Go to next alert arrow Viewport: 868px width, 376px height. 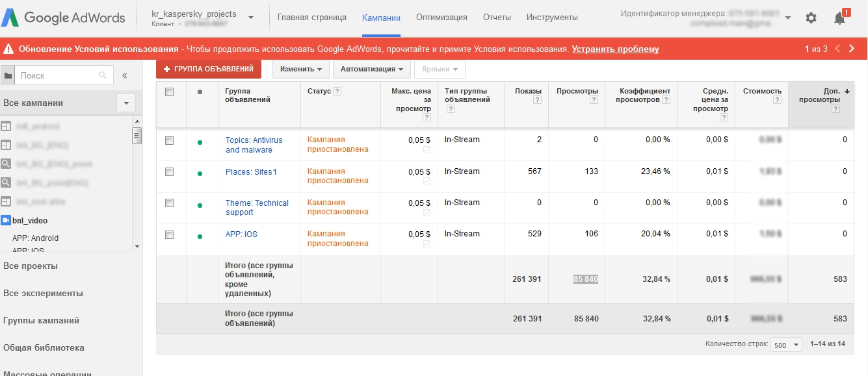[x=852, y=49]
